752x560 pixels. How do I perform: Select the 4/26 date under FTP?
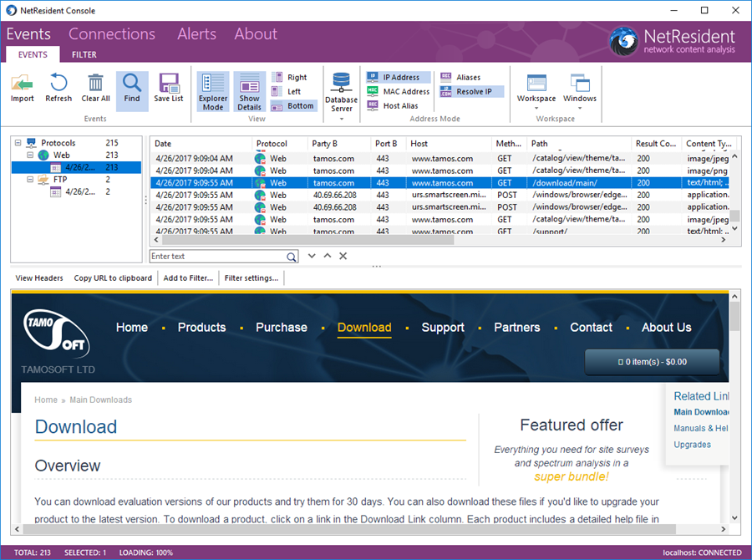[80, 192]
